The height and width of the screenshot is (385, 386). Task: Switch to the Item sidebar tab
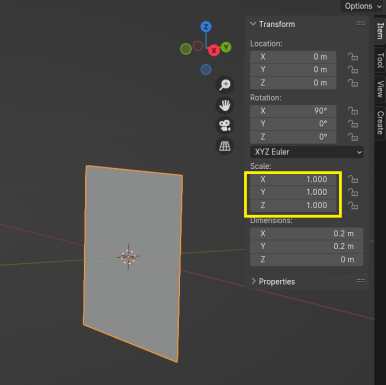coord(380,31)
